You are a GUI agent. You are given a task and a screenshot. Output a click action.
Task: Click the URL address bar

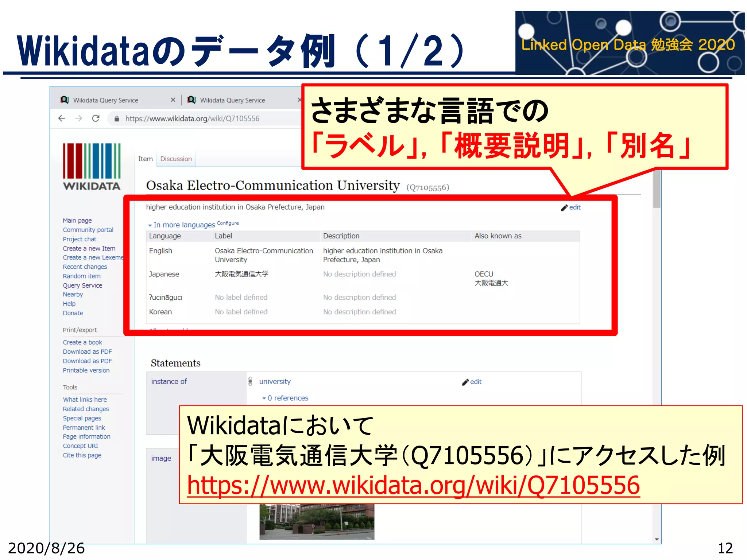coord(192,118)
